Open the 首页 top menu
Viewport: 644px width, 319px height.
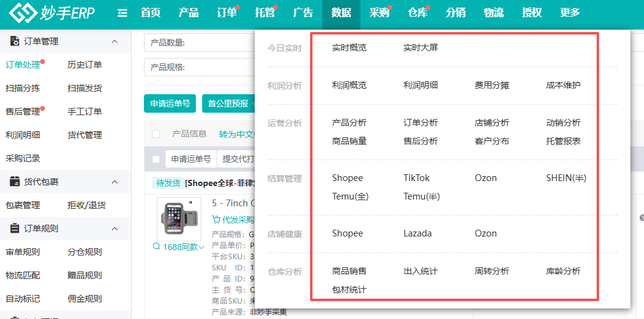(151, 13)
